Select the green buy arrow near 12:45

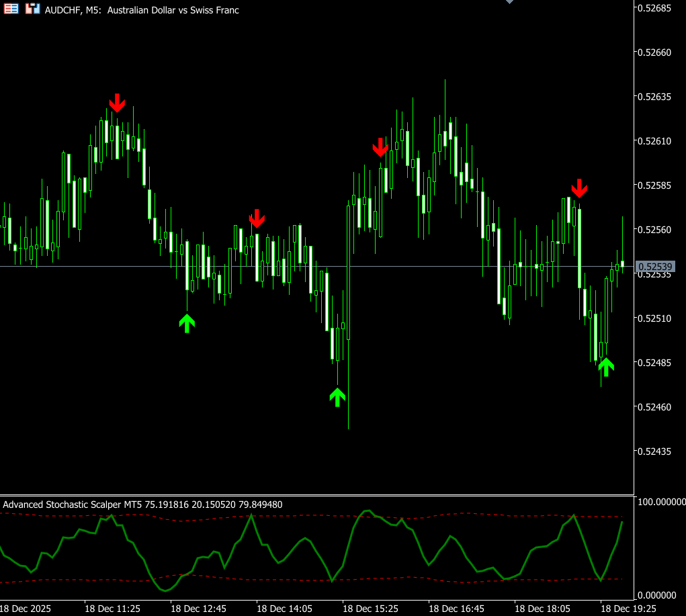[x=187, y=323]
